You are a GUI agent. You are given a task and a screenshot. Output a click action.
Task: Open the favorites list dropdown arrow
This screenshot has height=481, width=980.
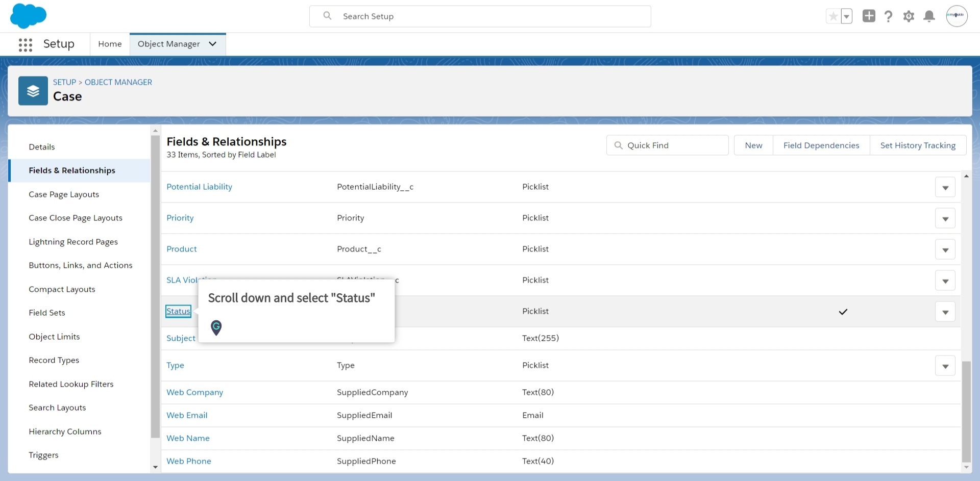846,16
